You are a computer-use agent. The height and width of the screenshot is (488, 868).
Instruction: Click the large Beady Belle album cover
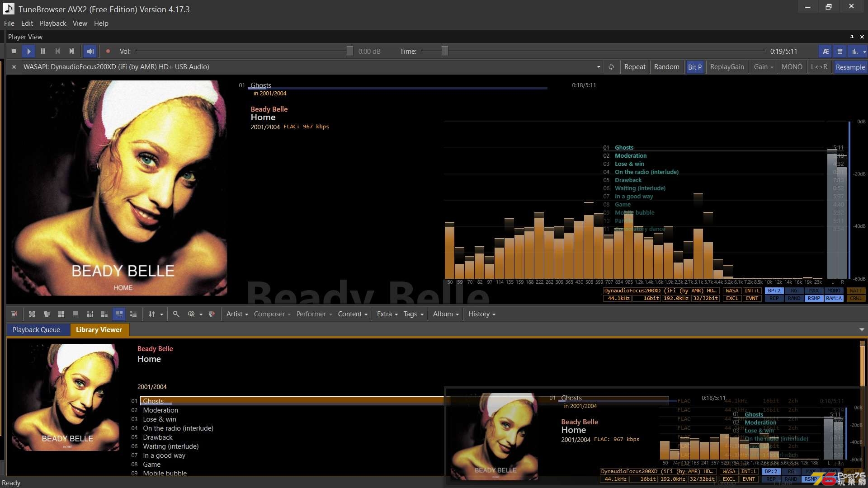[119, 188]
